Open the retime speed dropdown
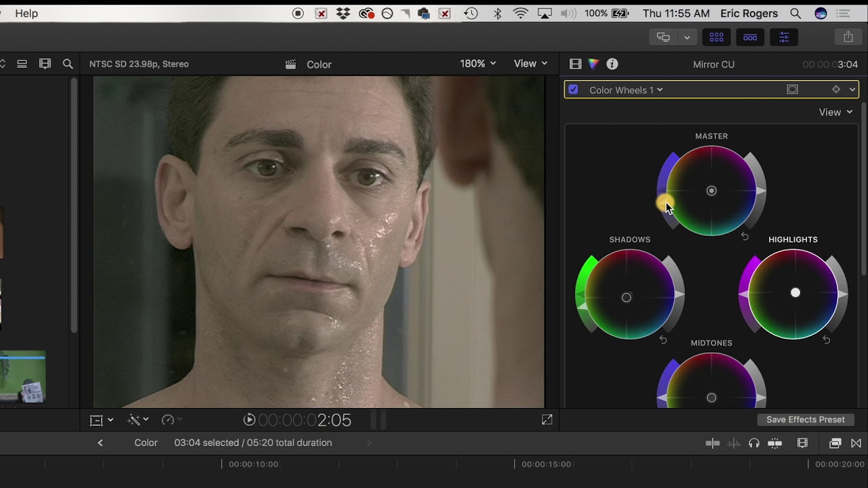 pyautogui.click(x=172, y=420)
